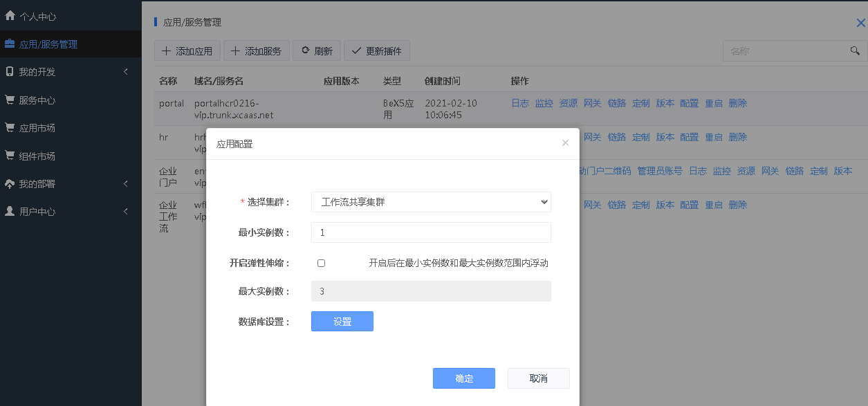
Task: Open 组件市场 in the sidebar
Action: click(x=37, y=156)
